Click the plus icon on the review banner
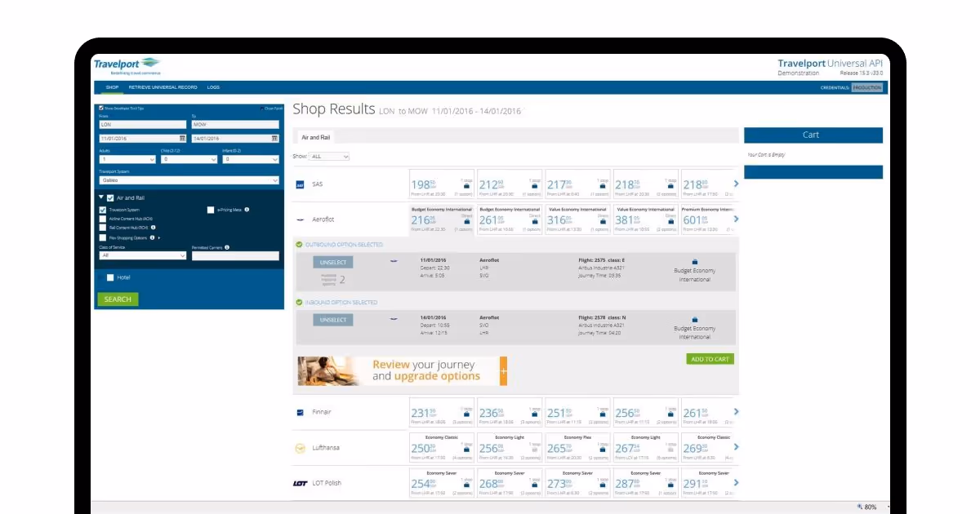This screenshot has width=980, height=514. point(503,371)
